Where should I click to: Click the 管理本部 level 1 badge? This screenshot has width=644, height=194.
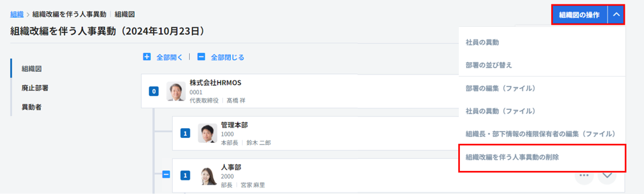click(x=185, y=134)
